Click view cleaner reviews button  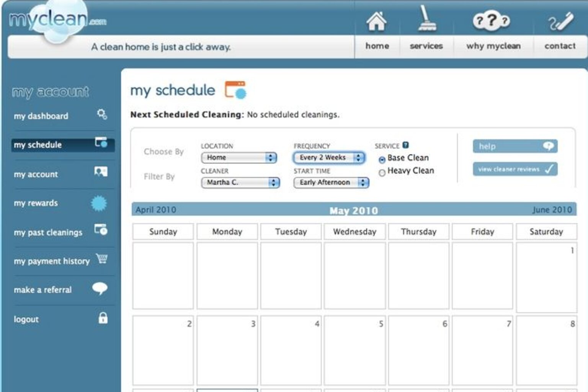pos(514,169)
